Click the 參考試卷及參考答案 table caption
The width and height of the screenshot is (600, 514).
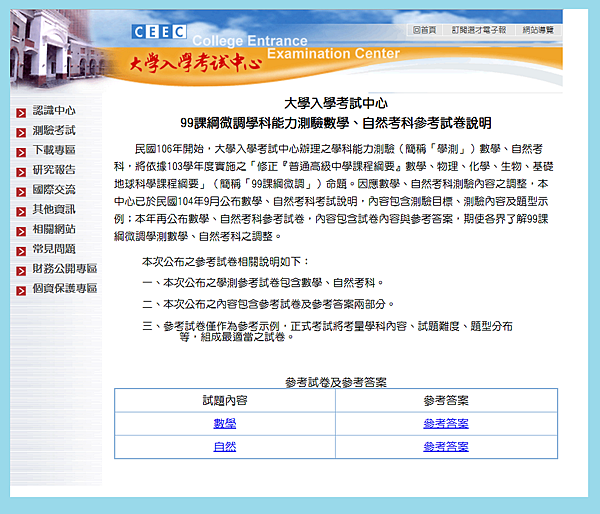tap(336, 382)
